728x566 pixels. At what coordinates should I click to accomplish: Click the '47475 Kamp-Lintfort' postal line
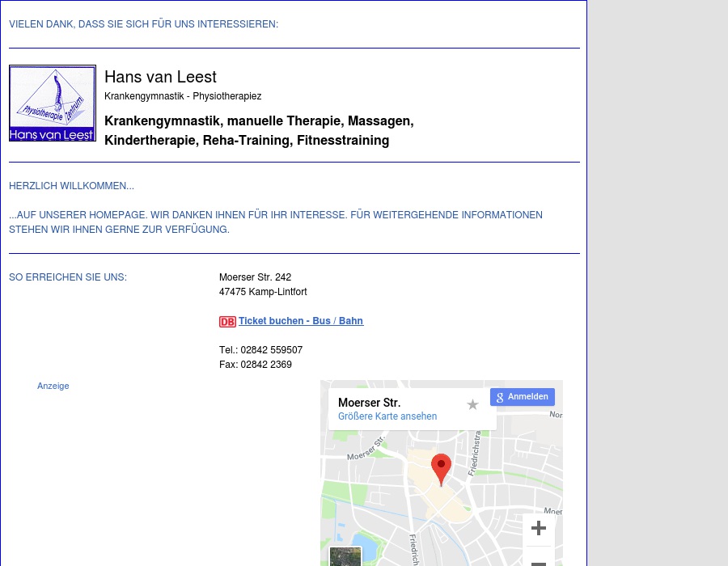tap(263, 292)
